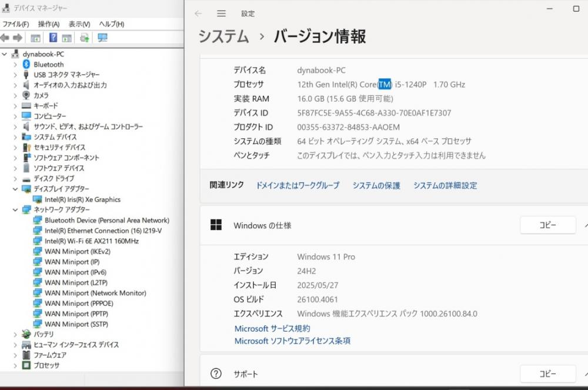Select the セキュリティ デバイス key icon
Screen dimensions: 588x390
(x=26, y=148)
